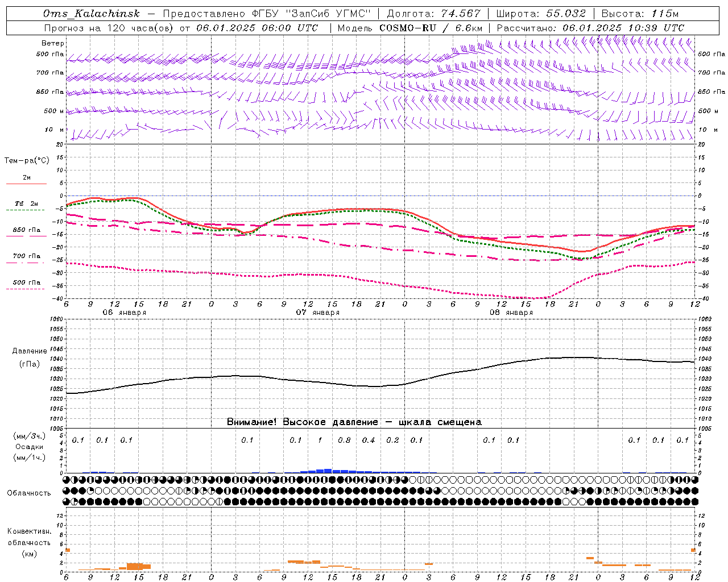
Task: Select the Давление pressure panel label
Action: point(29,351)
